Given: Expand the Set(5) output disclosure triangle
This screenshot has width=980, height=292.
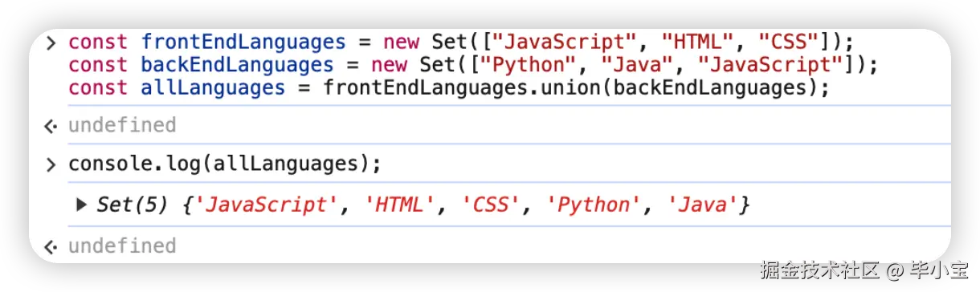Looking at the screenshot, I should point(81,205).
